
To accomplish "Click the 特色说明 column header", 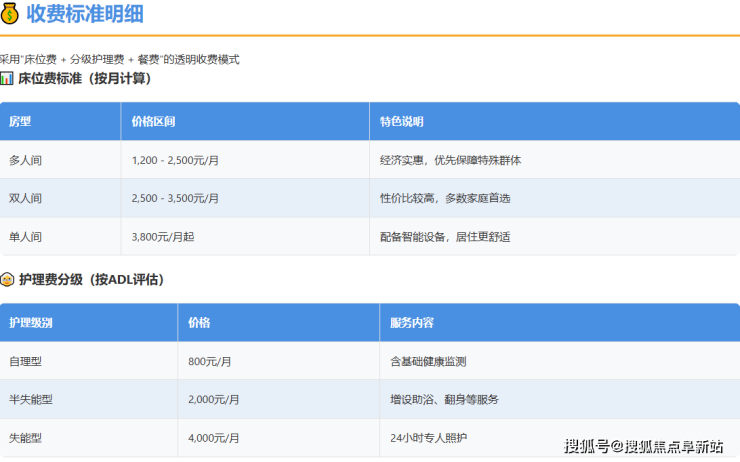I will (x=401, y=121).
